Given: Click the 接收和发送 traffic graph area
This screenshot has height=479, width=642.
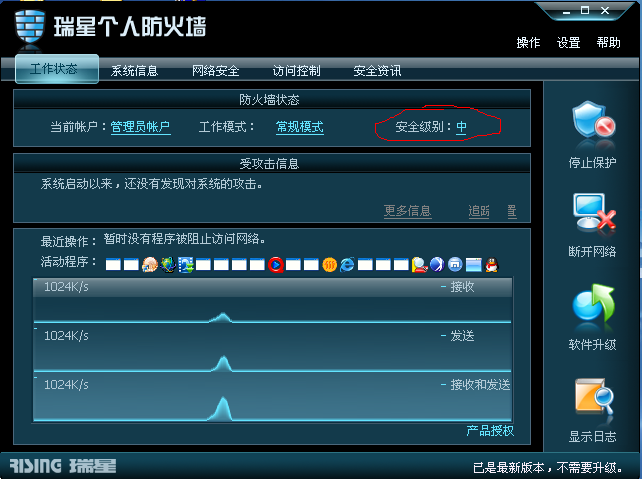Looking at the screenshot, I should click(272, 397).
